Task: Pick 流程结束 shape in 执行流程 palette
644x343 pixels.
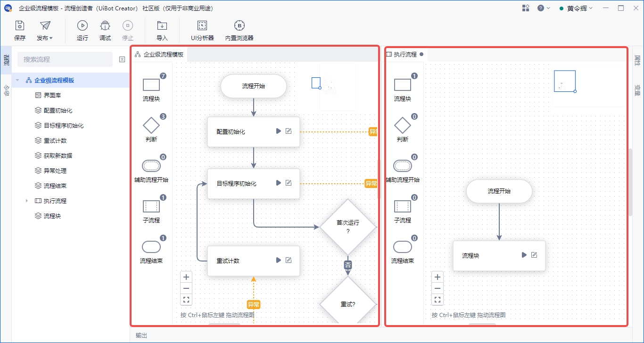Action: [403, 247]
